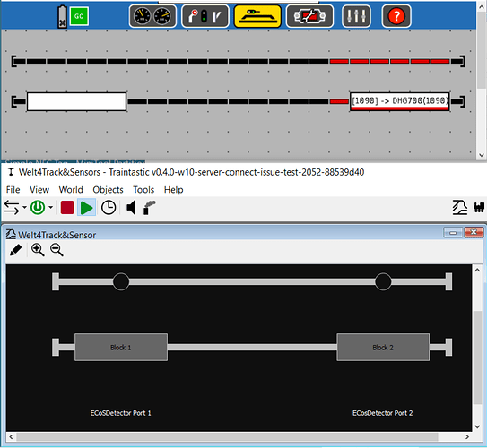The image size is (487, 448).
Task: Open the View menu
Action: click(x=39, y=190)
